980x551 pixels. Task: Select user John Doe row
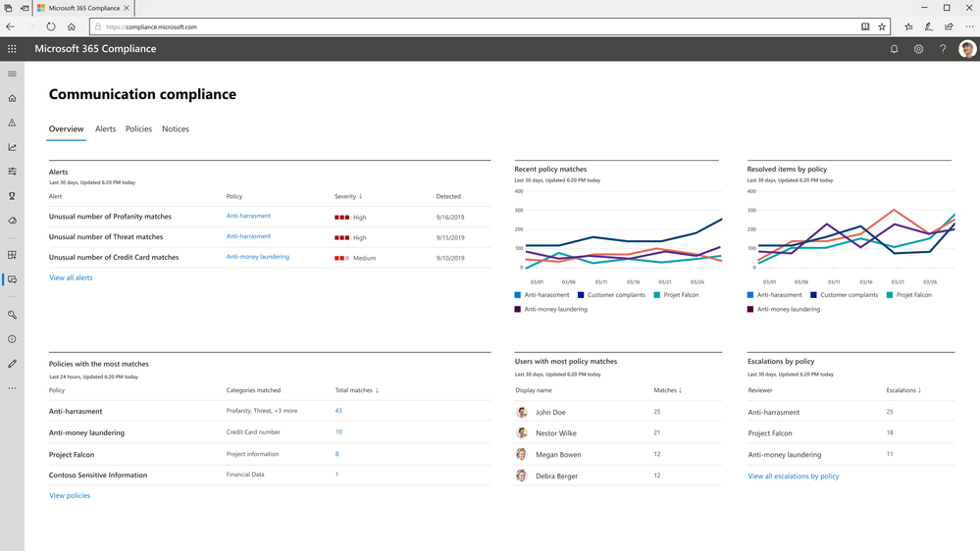(618, 413)
